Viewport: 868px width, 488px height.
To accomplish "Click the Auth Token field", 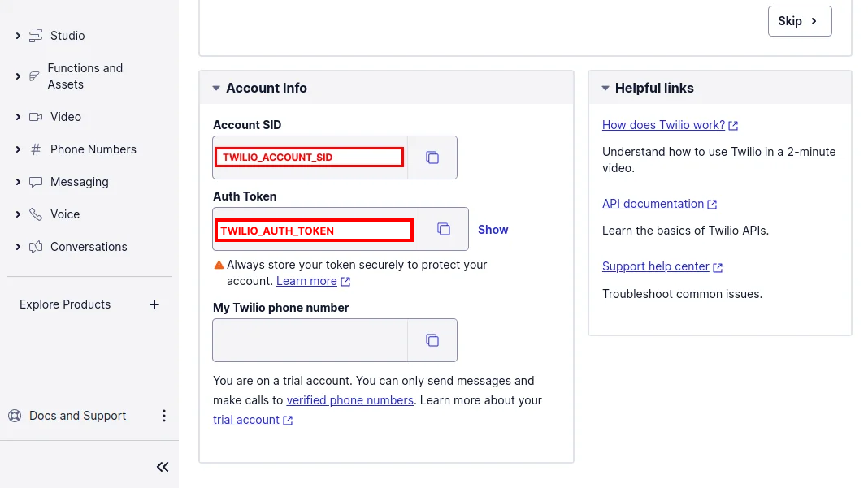I will [315, 229].
